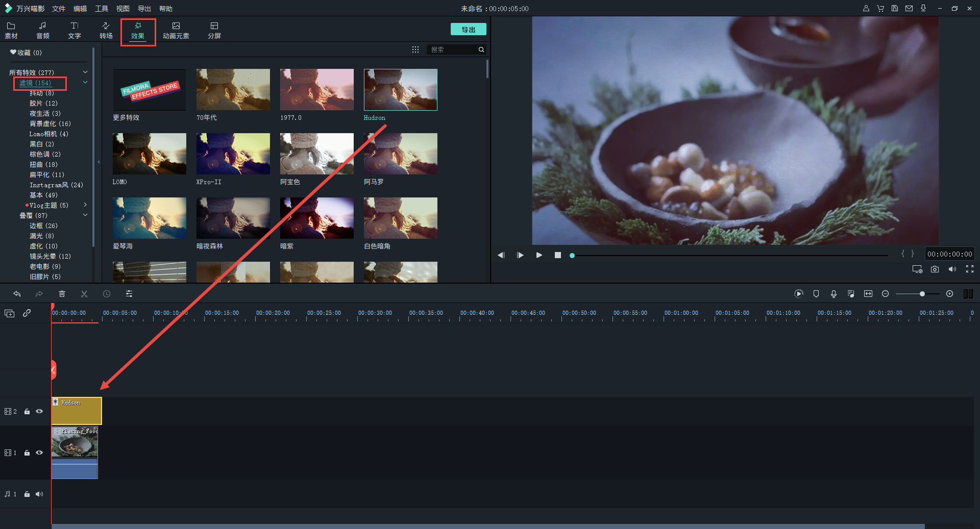Take a snapshot with the camera icon
The image size is (980, 529).
tap(935, 269)
